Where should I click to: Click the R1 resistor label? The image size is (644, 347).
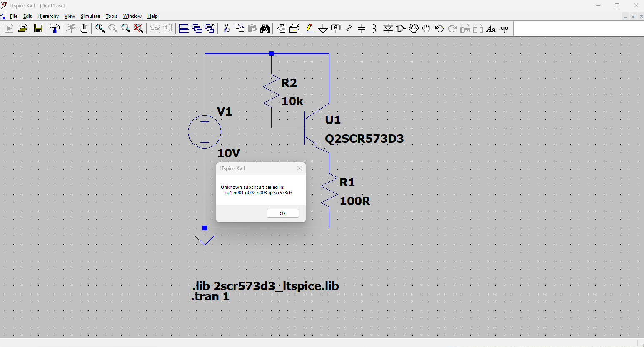pyautogui.click(x=347, y=182)
